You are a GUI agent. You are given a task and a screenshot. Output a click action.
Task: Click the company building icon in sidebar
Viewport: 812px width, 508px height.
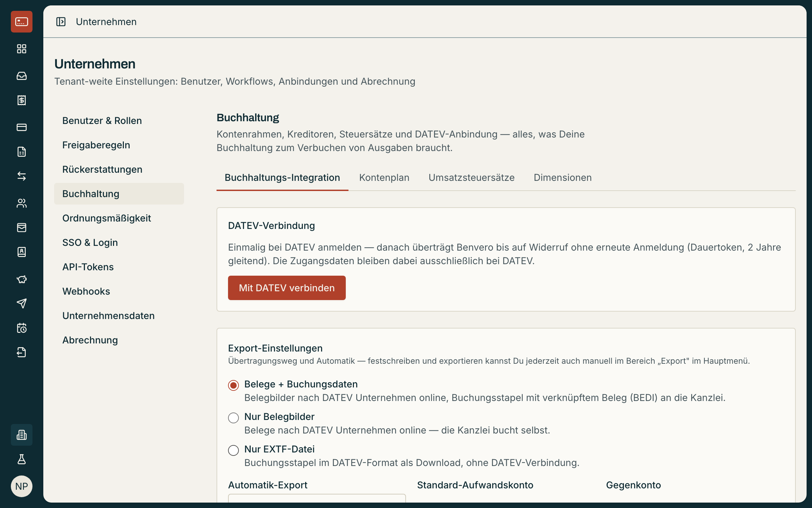click(22, 435)
